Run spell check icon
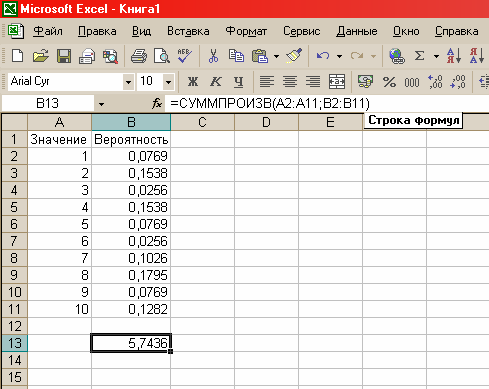The width and height of the screenshot is (489, 389). click(x=184, y=56)
